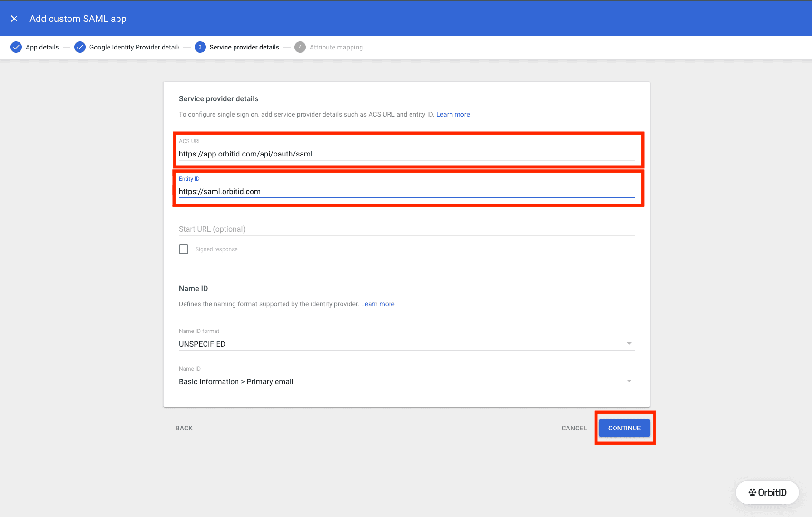Click the CONTINUE button
The height and width of the screenshot is (517, 812).
(x=625, y=428)
